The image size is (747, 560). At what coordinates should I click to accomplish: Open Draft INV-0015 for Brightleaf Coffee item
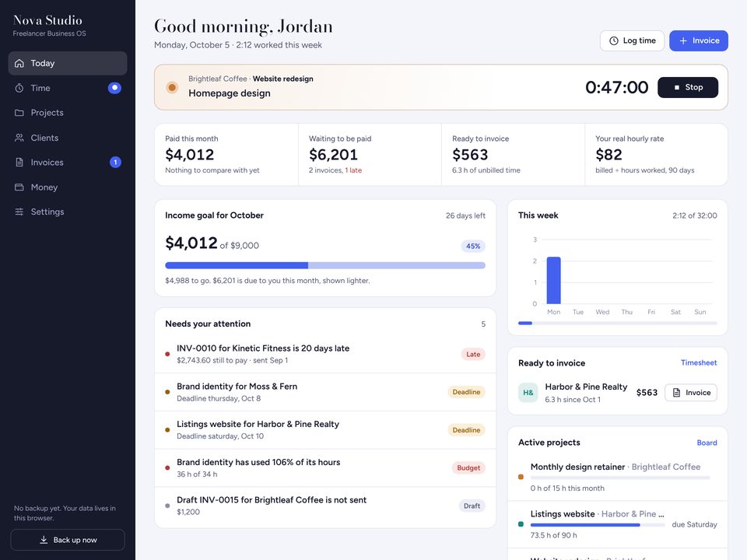pyautogui.click(x=325, y=506)
